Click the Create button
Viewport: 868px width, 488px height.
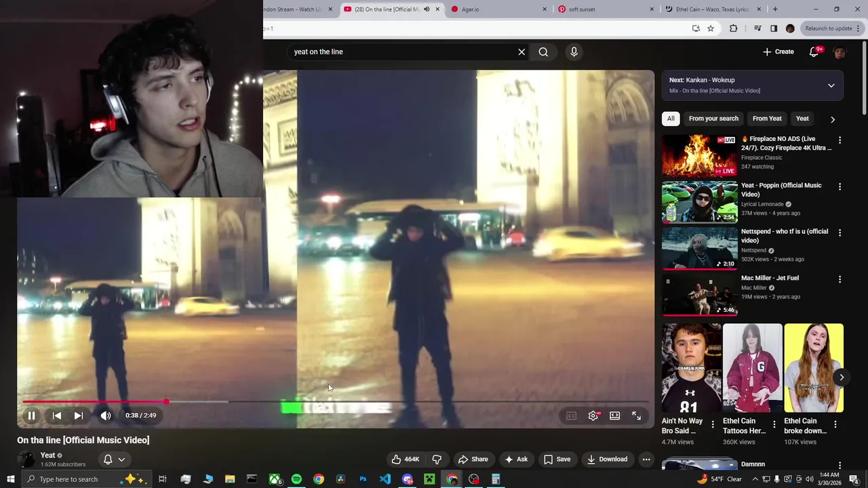click(778, 52)
